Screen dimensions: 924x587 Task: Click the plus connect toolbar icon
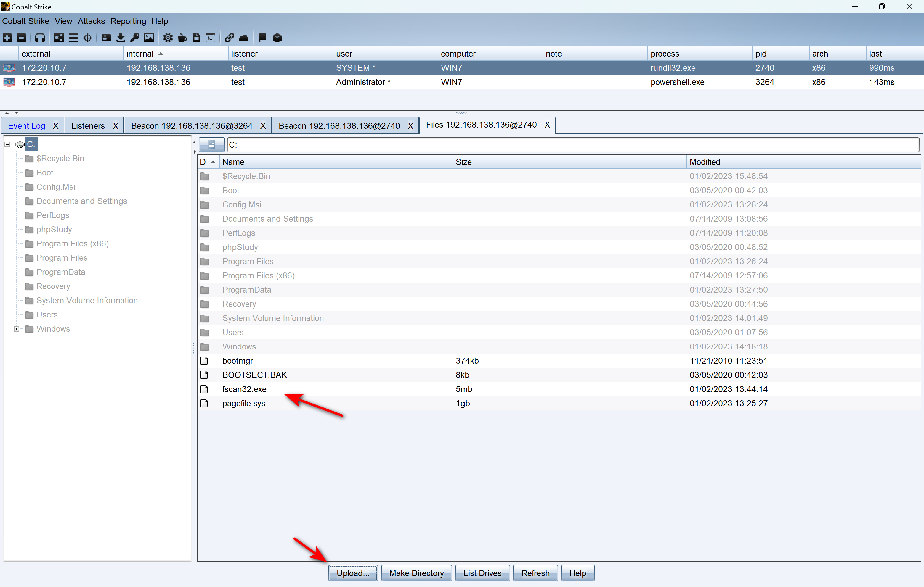pos(7,38)
